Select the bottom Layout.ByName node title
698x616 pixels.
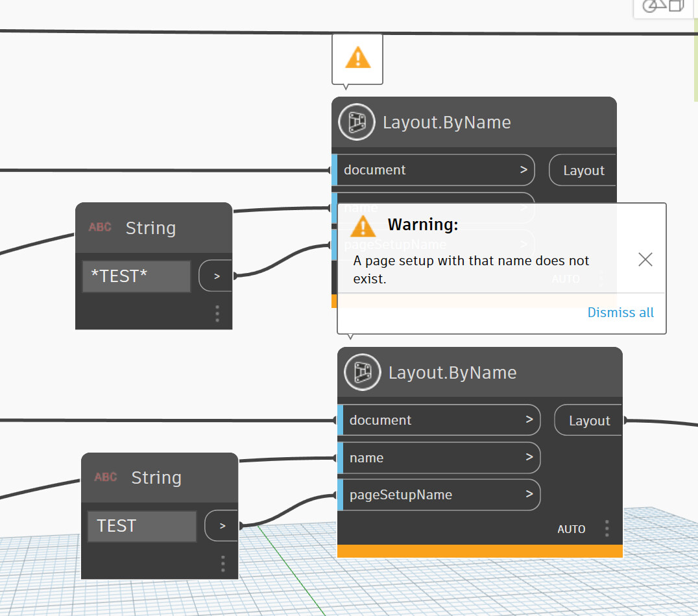point(452,373)
